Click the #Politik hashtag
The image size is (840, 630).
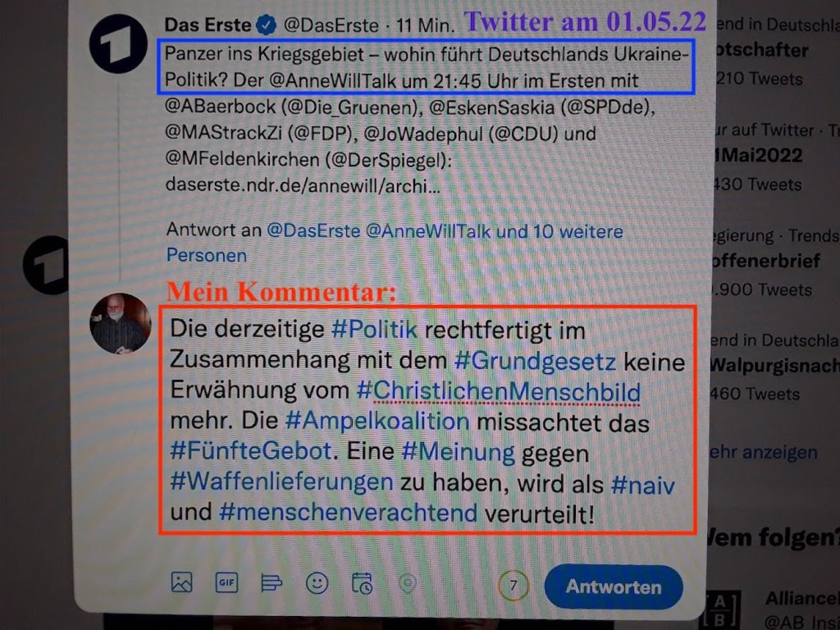coord(374,330)
